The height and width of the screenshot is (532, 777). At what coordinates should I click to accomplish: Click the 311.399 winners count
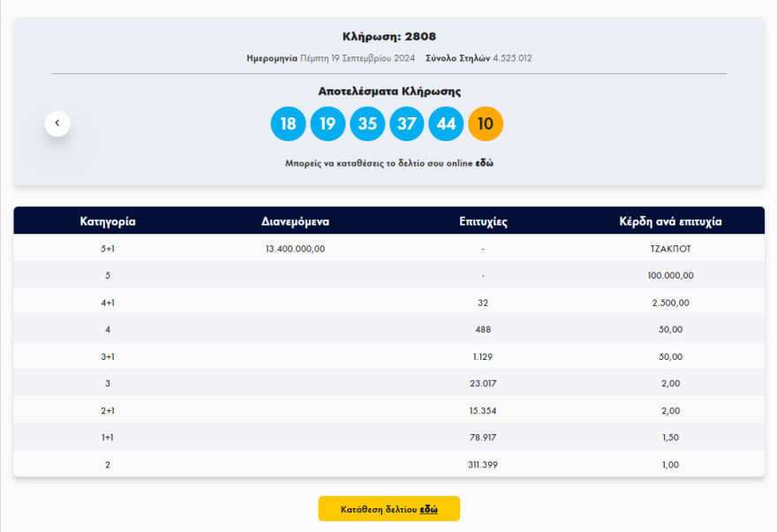point(483,464)
